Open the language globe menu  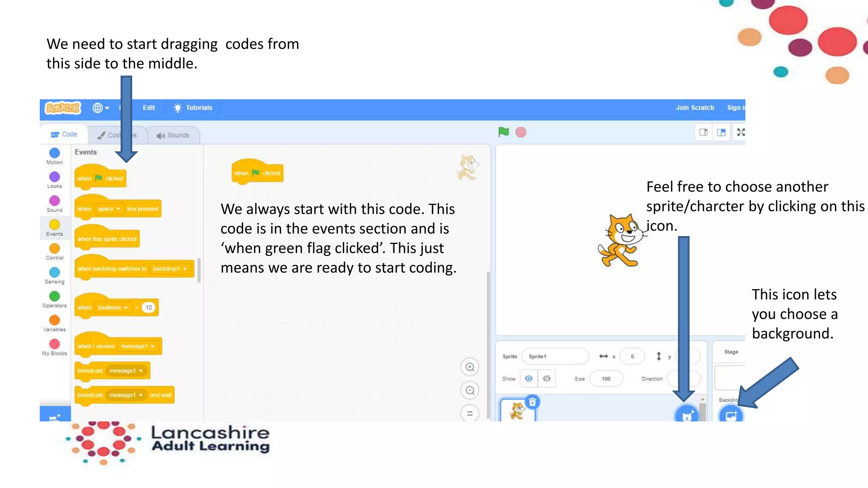[101, 108]
